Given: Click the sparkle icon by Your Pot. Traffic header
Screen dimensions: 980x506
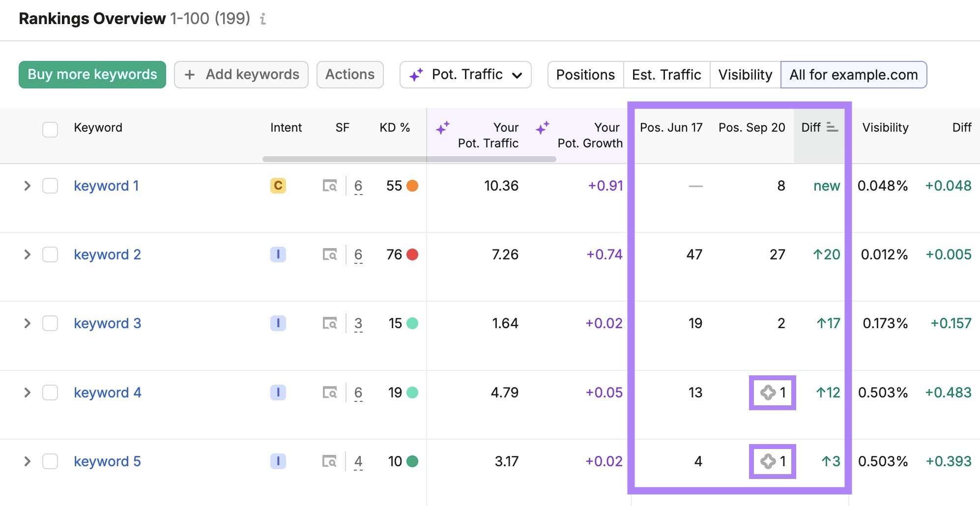Looking at the screenshot, I should (443, 128).
